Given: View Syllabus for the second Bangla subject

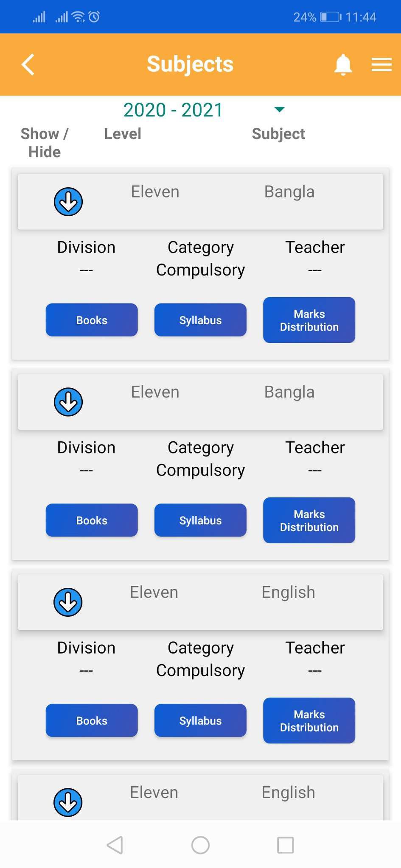Looking at the screenshot, I should point(200,520).
